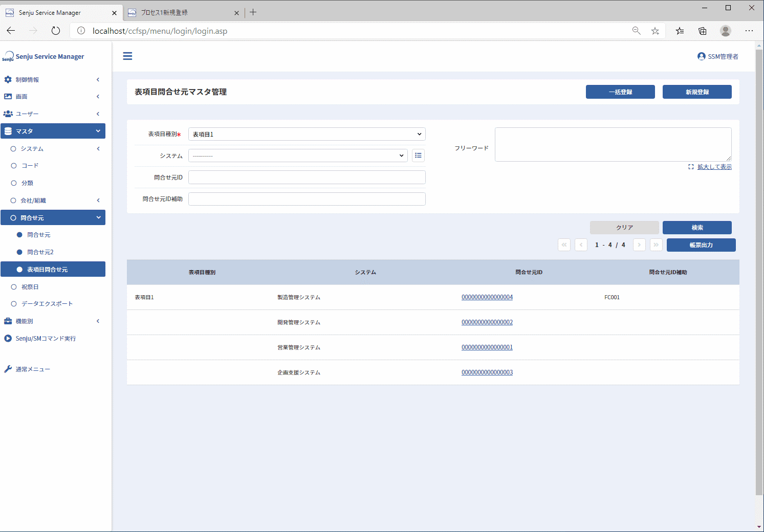Viewport: 764px width, 532px height.
Task: Open Senju/SMコマンド実行 menu item
Action: coord(46,339)
